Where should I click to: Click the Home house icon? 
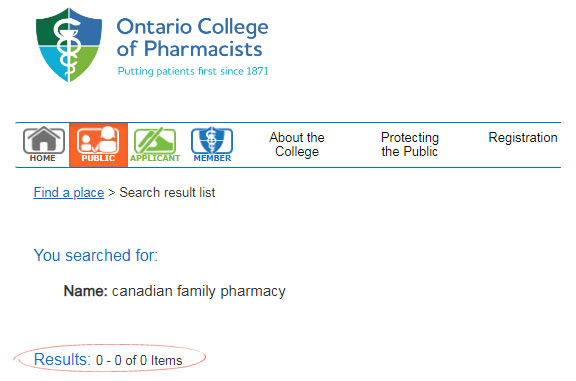pos(44,140)
